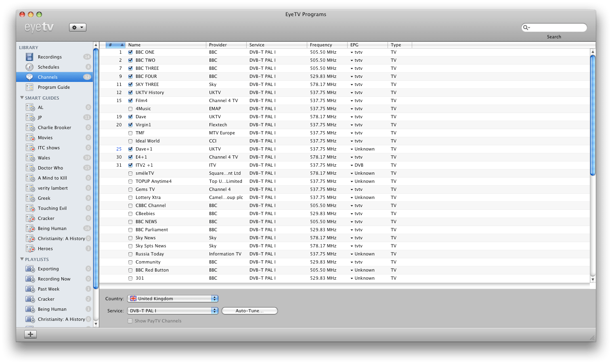The width and height of the screenshot is (612, 364).
Task: Open the Country dropdown United Kingdom
Action: click(173, 299)
